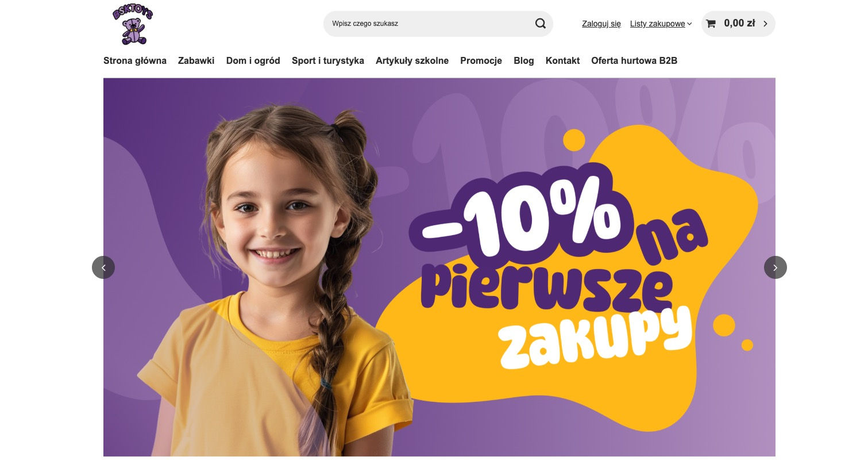Viewport: 868px width, 460px height.
Task: Advance to next banner slide arrow
Action: 775,267
